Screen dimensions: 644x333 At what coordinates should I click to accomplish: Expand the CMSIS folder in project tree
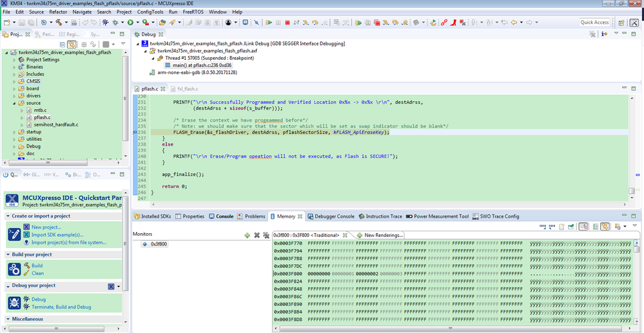click(x=14, y=81)
